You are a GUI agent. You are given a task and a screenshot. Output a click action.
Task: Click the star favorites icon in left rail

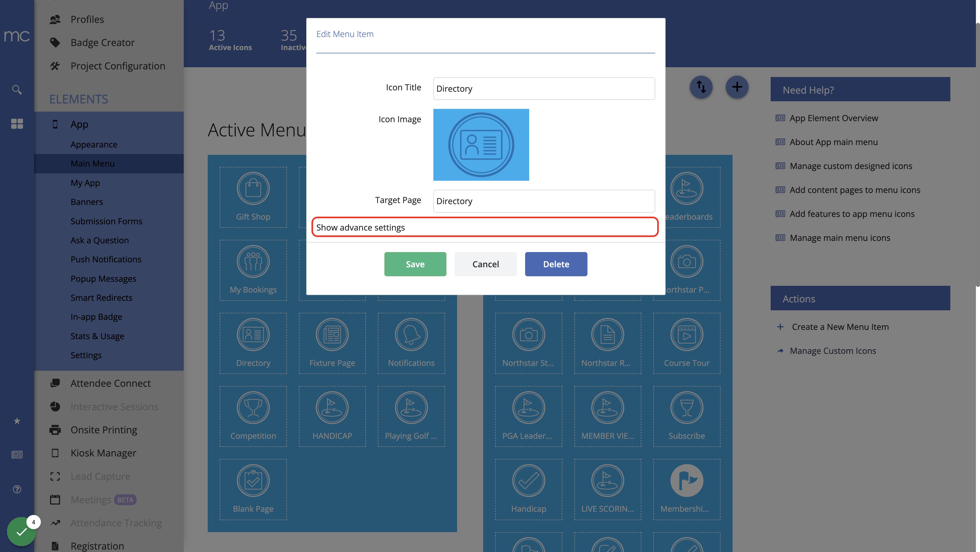(17, 421)
